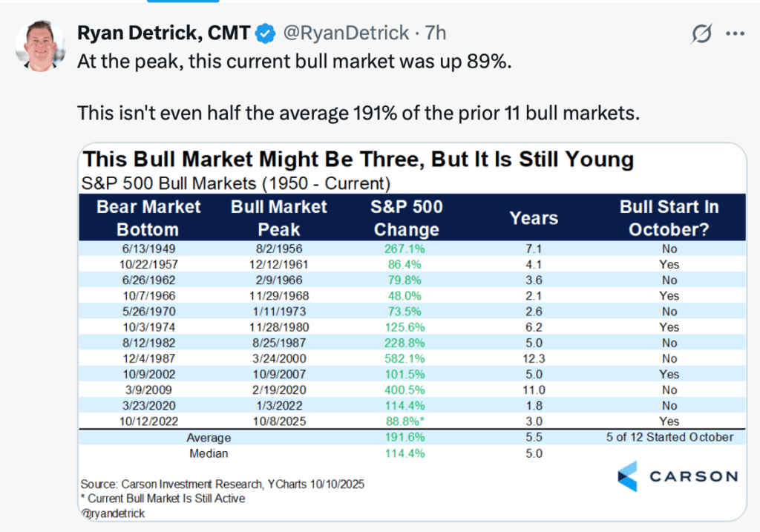
Task: Click the tweet text about 89% peak
Action: pos(294,61)
